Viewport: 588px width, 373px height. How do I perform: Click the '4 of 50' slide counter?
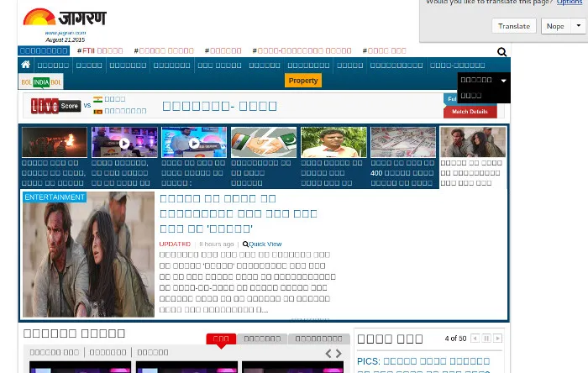click(455, 339)
